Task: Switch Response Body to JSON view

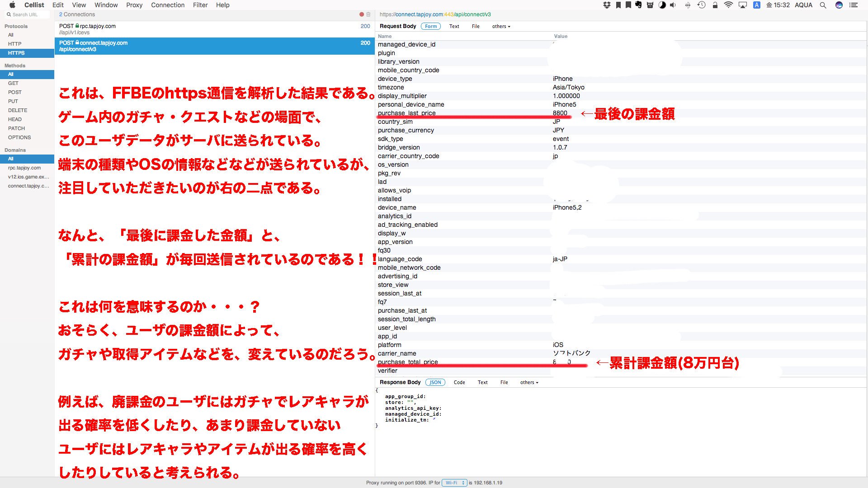Action: pos(435,382)
